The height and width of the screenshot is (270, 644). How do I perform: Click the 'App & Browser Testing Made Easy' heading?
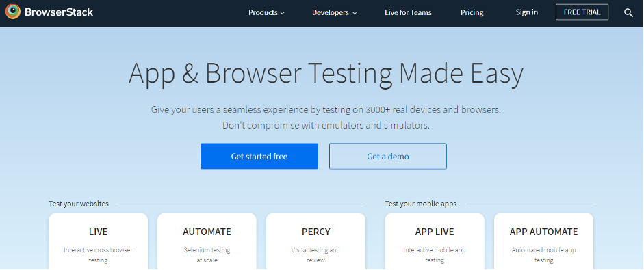pyautogui.click(x=326, y=74)
